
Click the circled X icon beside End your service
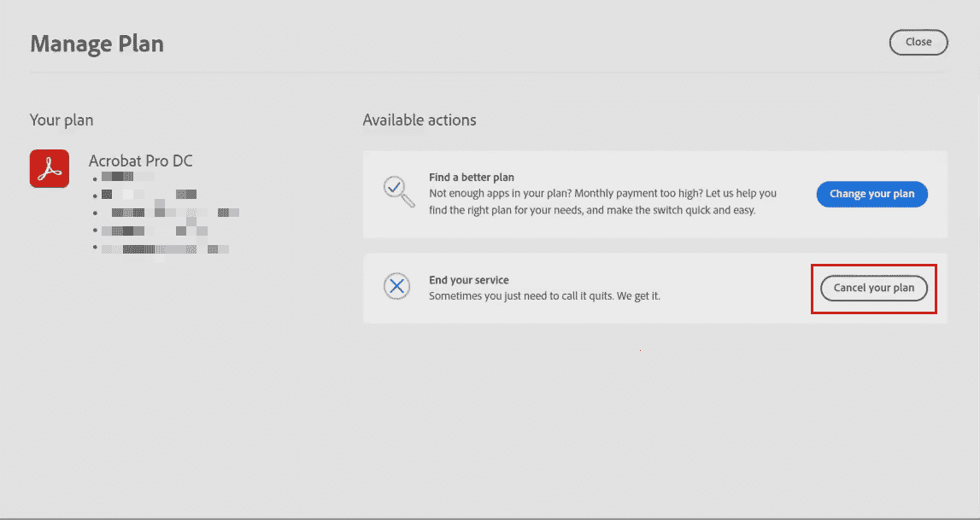(x=396, y=287)
